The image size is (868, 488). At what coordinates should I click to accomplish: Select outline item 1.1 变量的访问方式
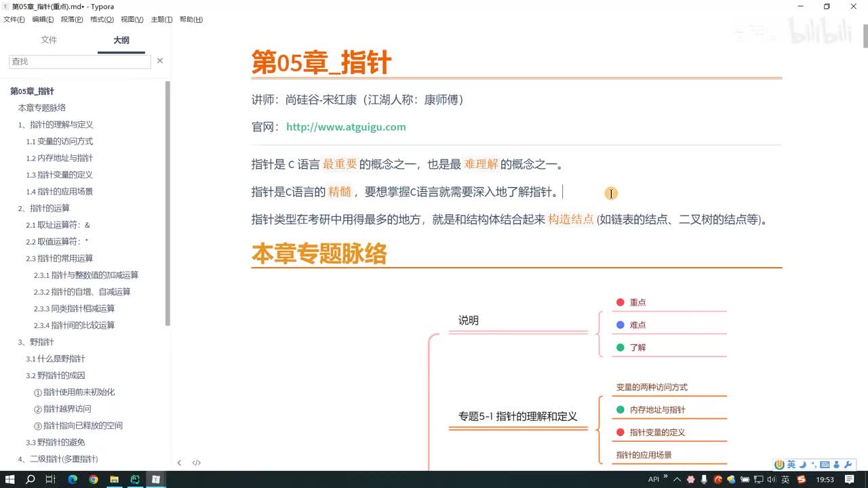tap(60, 141)
